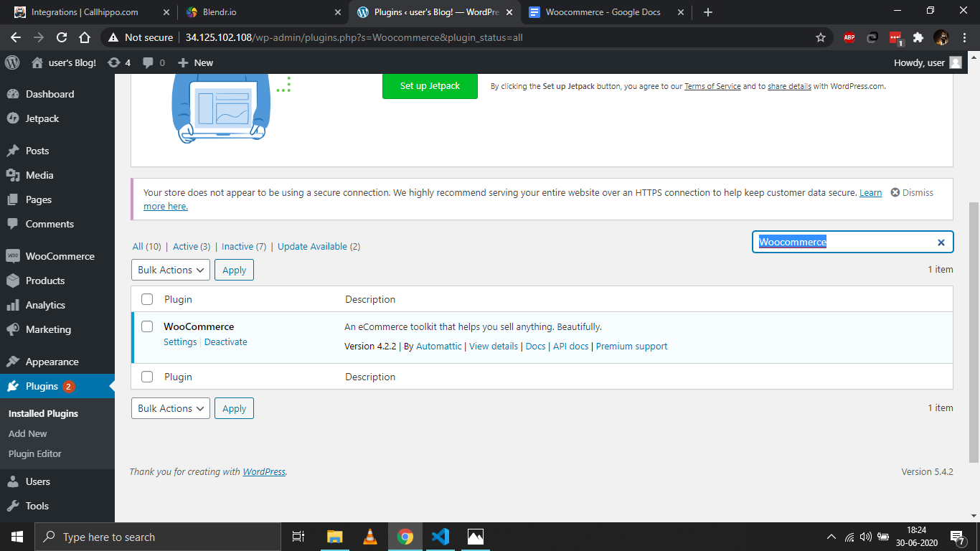Open Visual Studio Code from taskbar
This screenshot has height=551, width=980.
pos(440,537)
